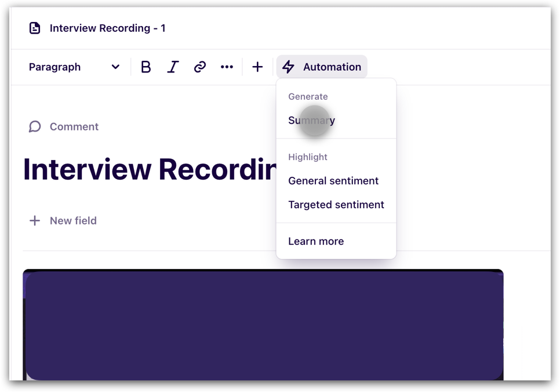Choose Targeted sentiment highlight option
The height and width of the screenshot is (392, 560).
click(x=336, y=205)
